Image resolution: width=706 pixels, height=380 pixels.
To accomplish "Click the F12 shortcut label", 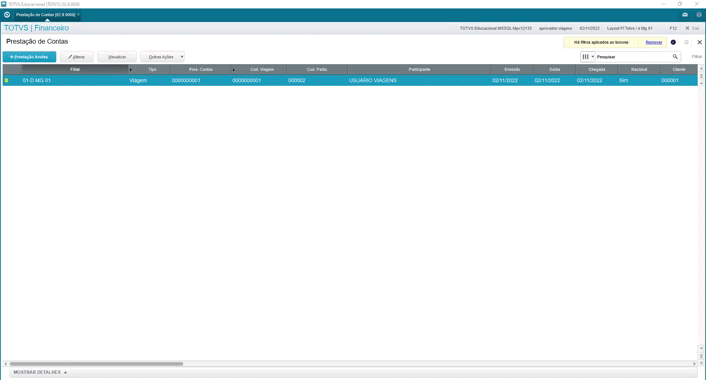I will coord(673,28).
